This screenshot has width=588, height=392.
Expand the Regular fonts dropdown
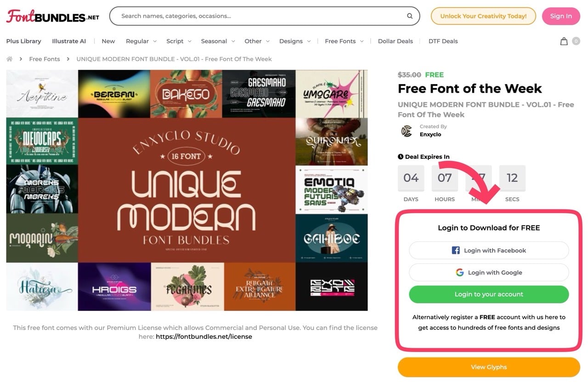pyautogui.click(x=141, y=41)
